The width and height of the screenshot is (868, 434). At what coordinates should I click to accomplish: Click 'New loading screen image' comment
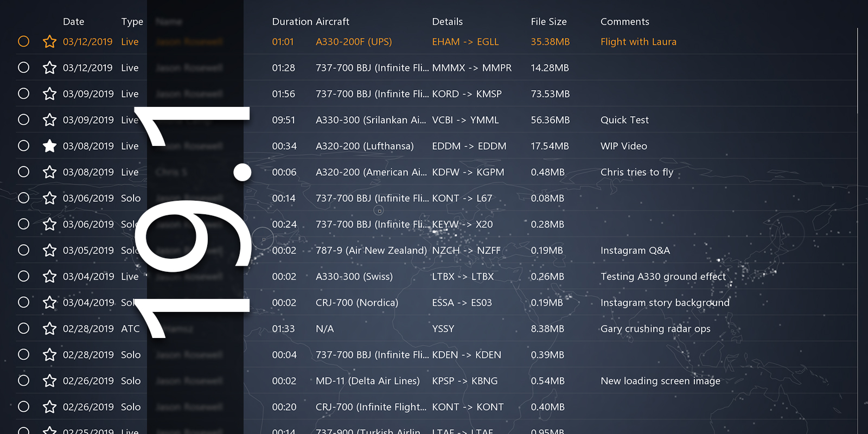point(660,381)
